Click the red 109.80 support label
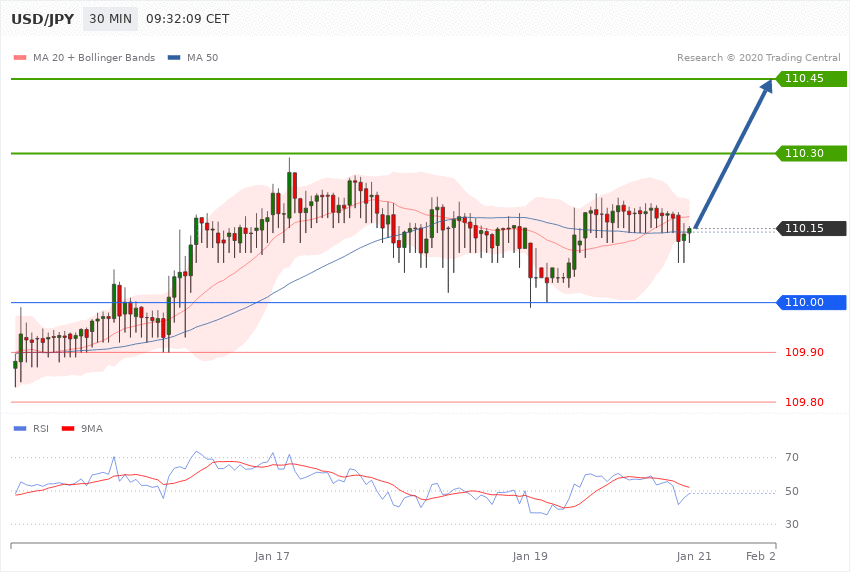 click(804, 402)
